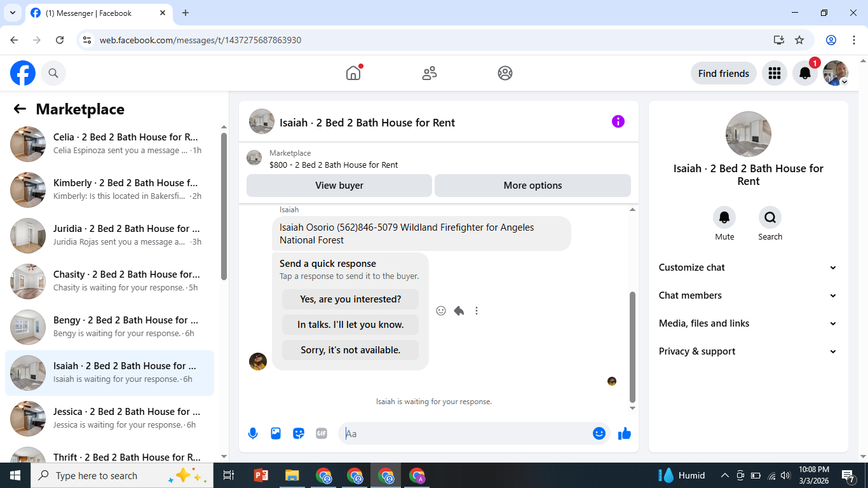868x488 pixels.
Task: Expand the Privacy & support section
Action: tap(748, 351)
